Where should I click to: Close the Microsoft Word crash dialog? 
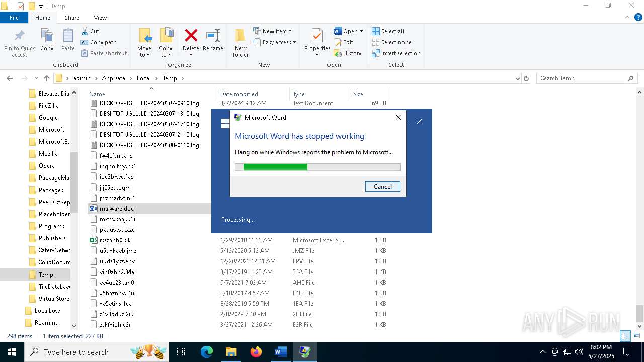click(398, 117)
